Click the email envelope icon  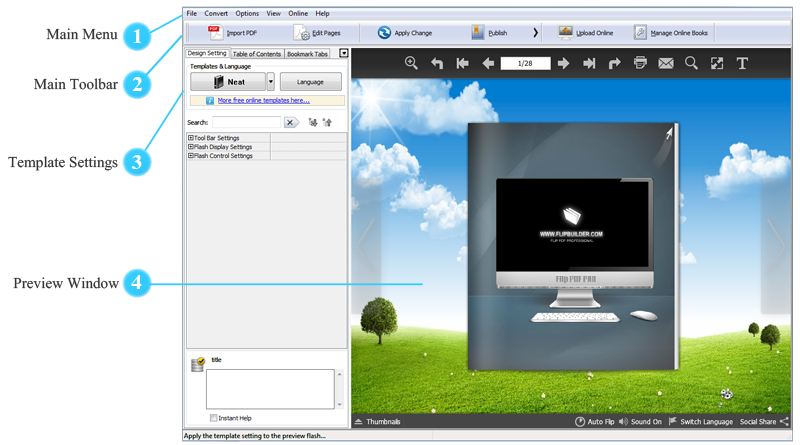pyautogui.click(x=666, y=64)
